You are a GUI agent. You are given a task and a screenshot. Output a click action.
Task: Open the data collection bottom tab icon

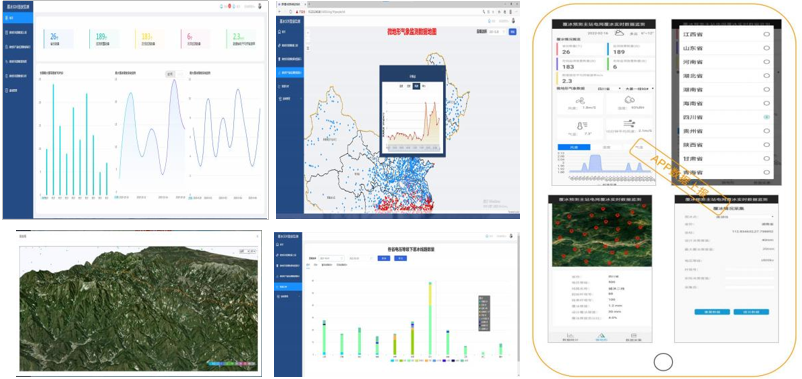(633, 336)
